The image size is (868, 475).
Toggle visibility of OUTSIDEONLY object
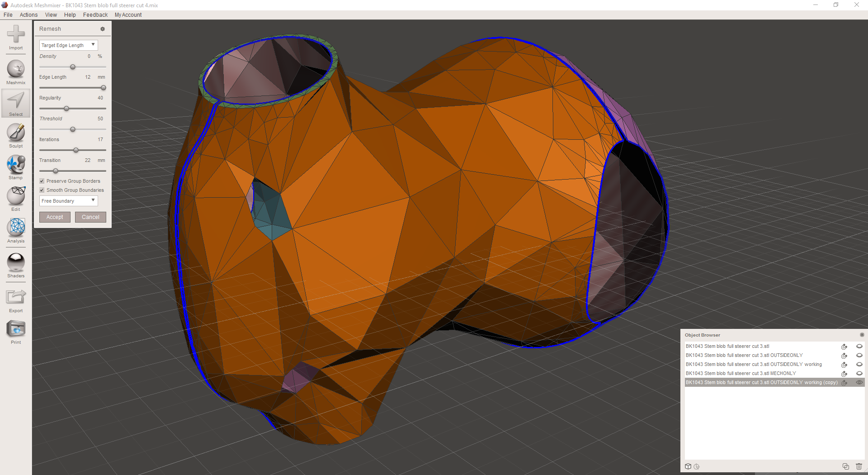coord(859,355)
